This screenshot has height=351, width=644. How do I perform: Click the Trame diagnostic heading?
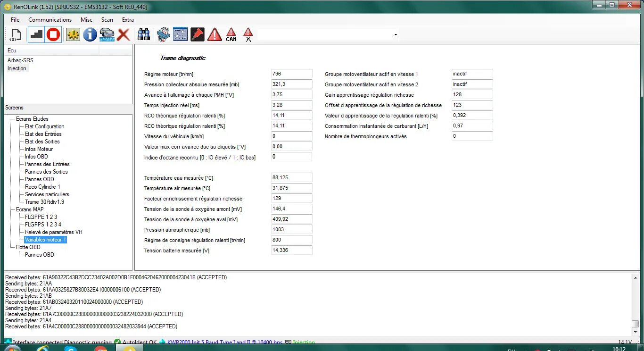[183, 58]
